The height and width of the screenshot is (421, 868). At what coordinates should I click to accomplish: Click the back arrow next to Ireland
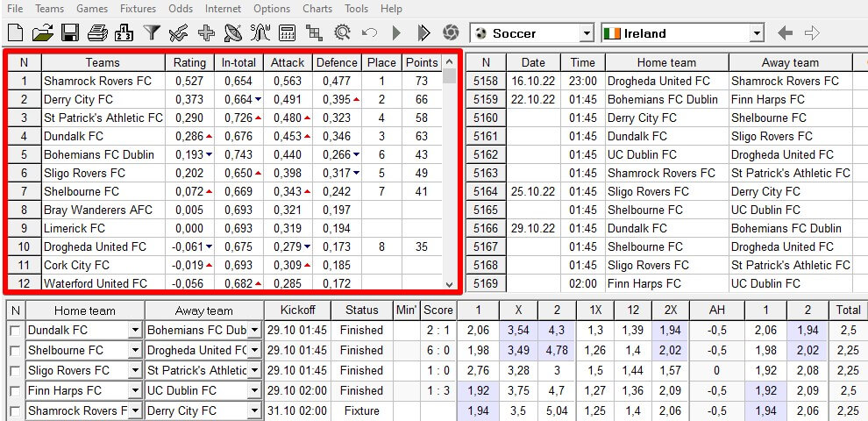tap(785, 33)
